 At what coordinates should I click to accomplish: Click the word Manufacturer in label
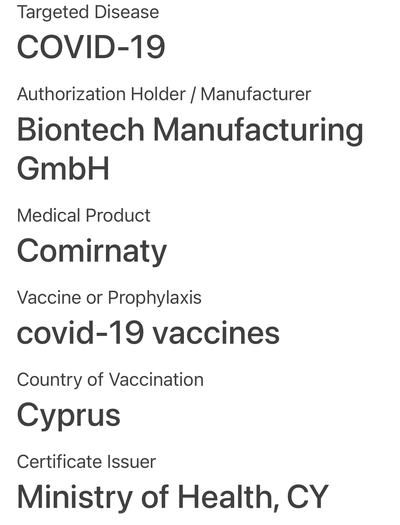tap(256, 94)
